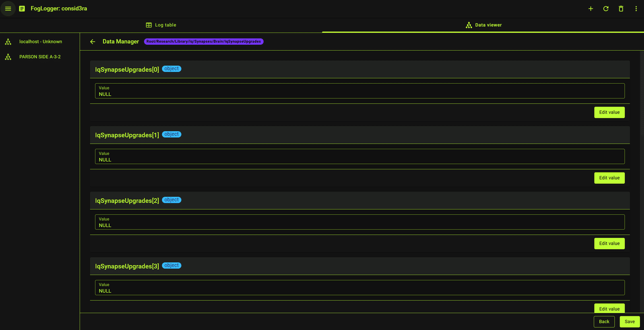
Task: Save the data changes
Action: [630, 322]
